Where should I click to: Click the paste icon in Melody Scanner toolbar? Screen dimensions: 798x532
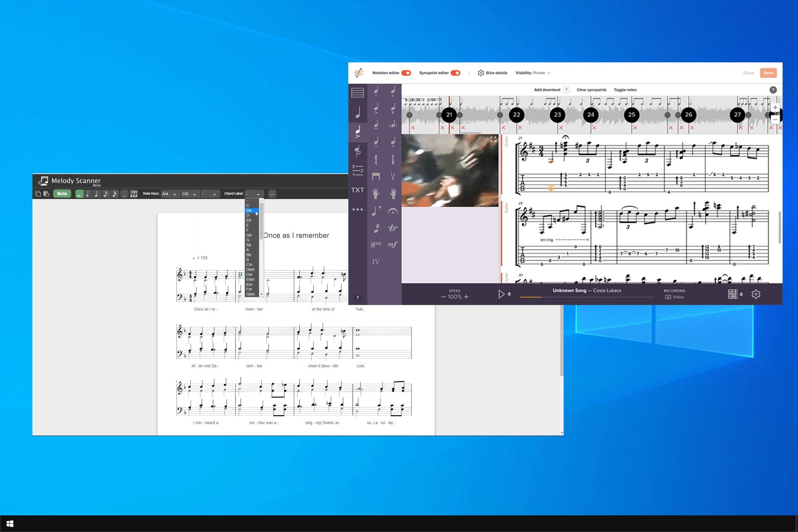pos(46,194)
